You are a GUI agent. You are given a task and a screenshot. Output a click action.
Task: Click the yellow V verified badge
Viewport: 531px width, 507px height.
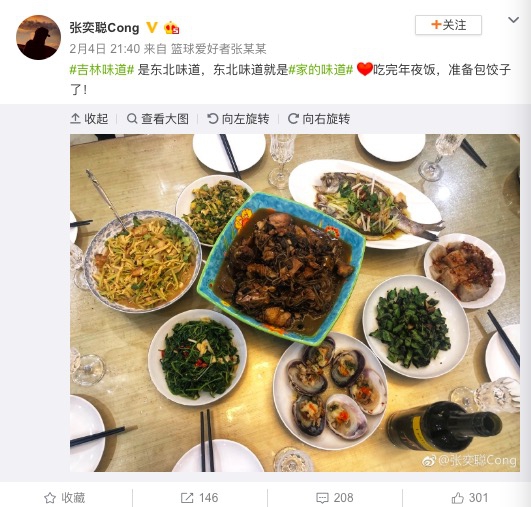click(x=152, y=27)
